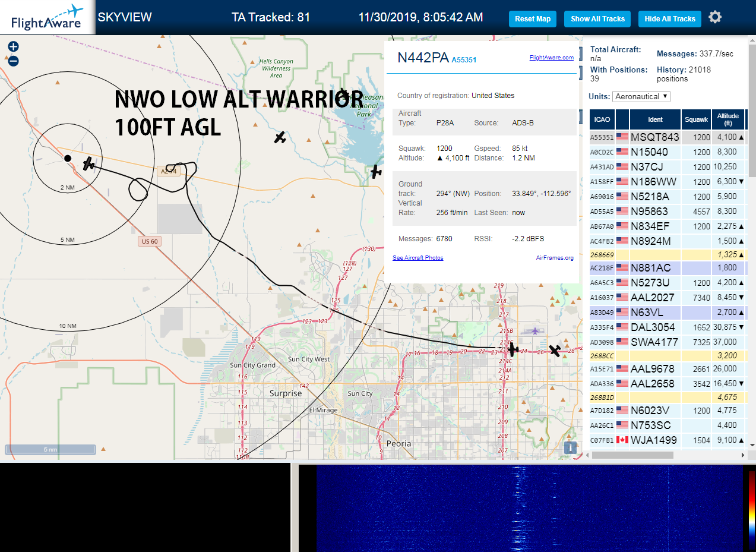Open the settings gear icon

(715, 17)
